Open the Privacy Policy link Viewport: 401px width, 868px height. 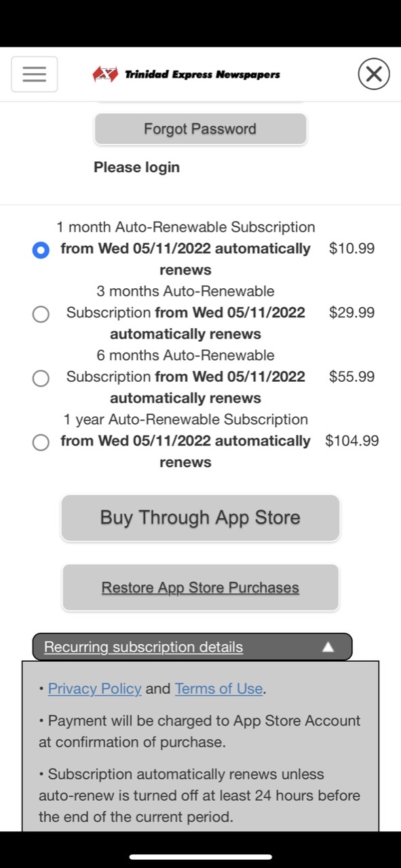[94, 689]
